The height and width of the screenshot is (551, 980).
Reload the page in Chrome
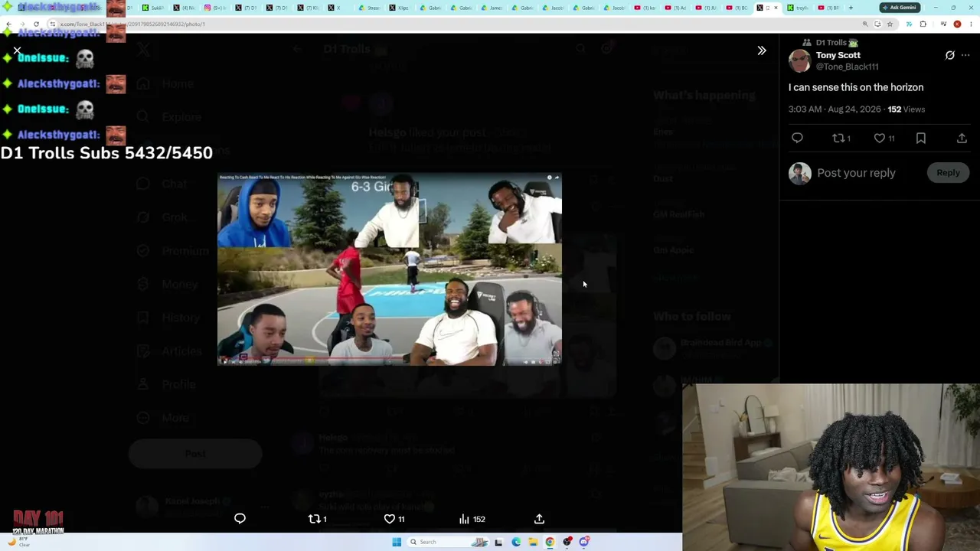coord(36,24)
